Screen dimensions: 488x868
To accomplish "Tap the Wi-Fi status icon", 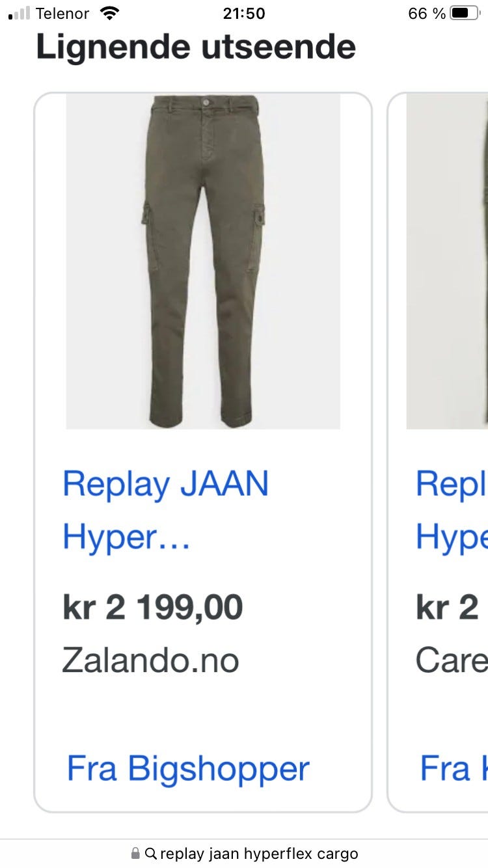I will coord(111,13).
